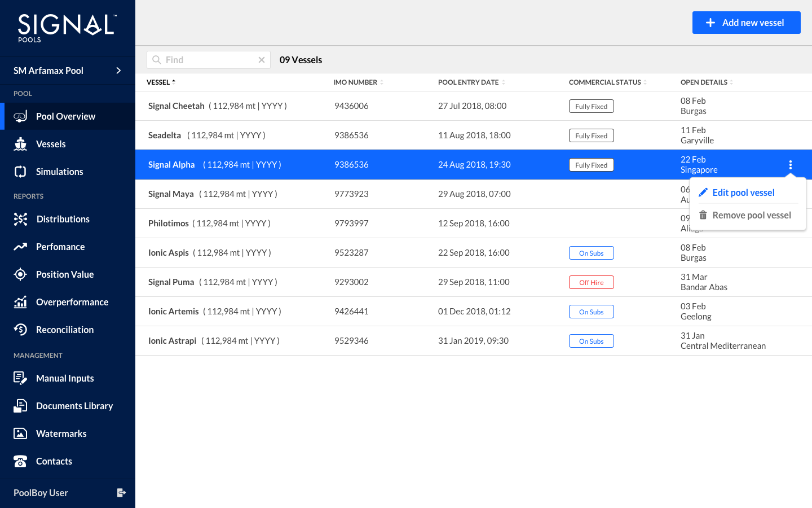Log out using the exit icon
This screenshot has height=508, width=812.
click(x=121, y=493)
